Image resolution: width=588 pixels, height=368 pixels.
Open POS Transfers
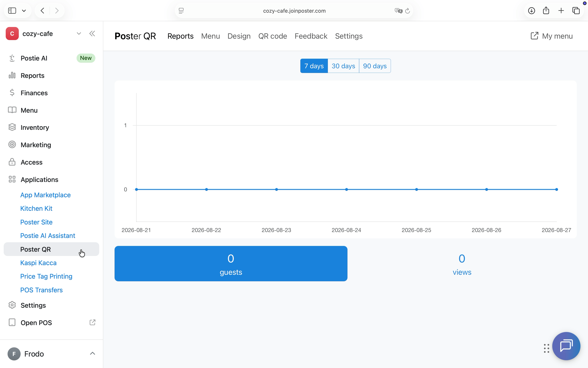pos(42,290)
